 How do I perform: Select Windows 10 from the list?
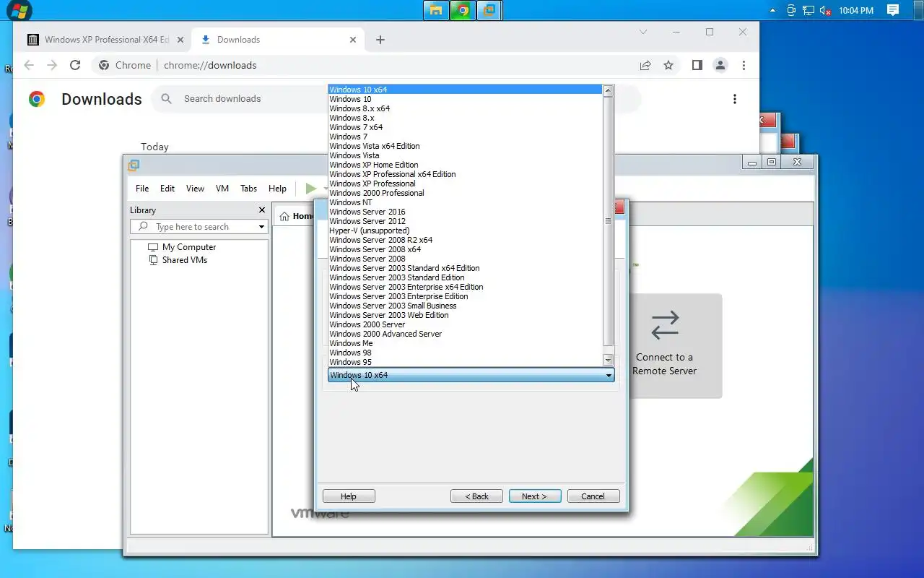[x=466, y=99]
